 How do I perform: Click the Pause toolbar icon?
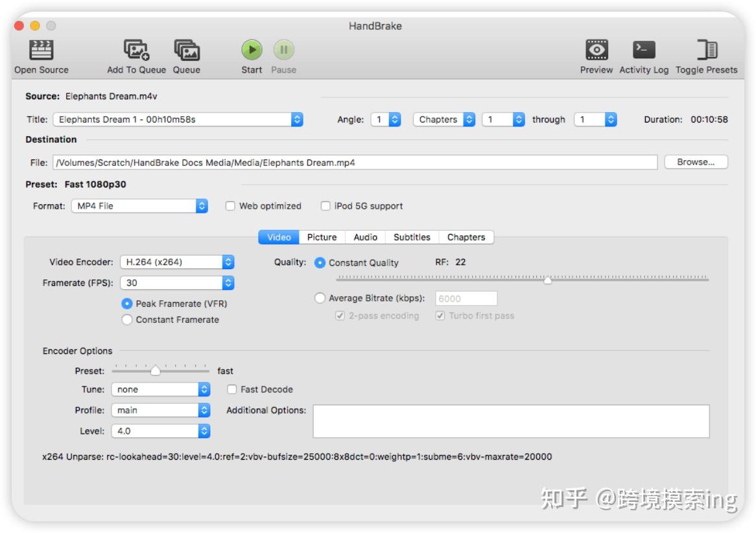point(283,50)
